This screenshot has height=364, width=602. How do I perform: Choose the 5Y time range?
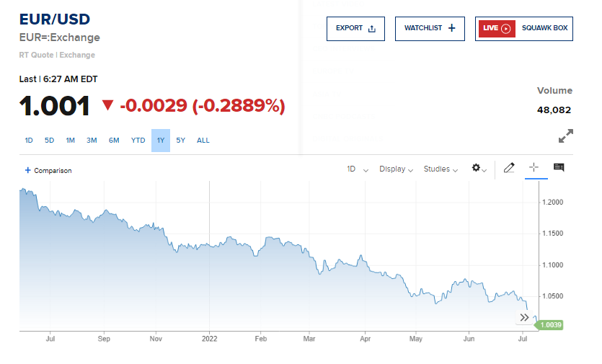click(180, 141)
